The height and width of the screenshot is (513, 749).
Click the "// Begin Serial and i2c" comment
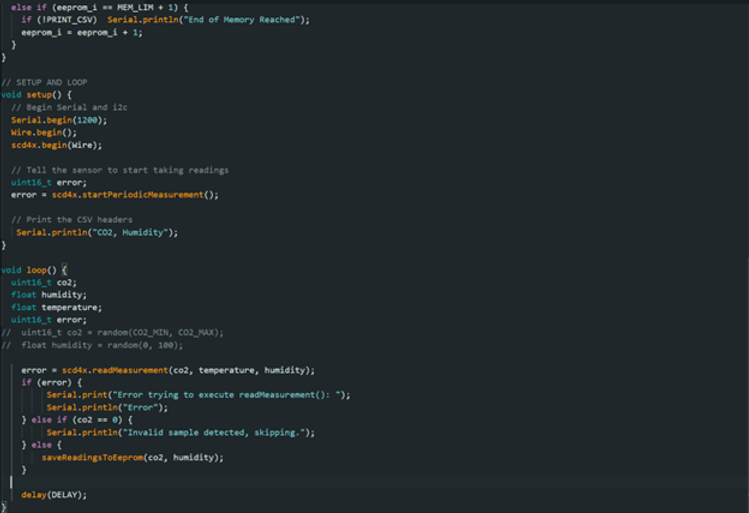click(x=69, y=107)
